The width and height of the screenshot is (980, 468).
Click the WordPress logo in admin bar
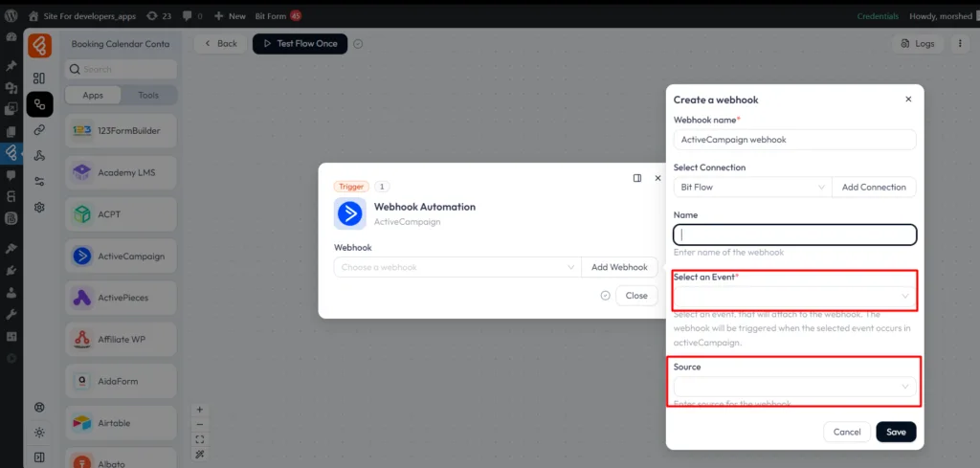(x=11, y=16)
